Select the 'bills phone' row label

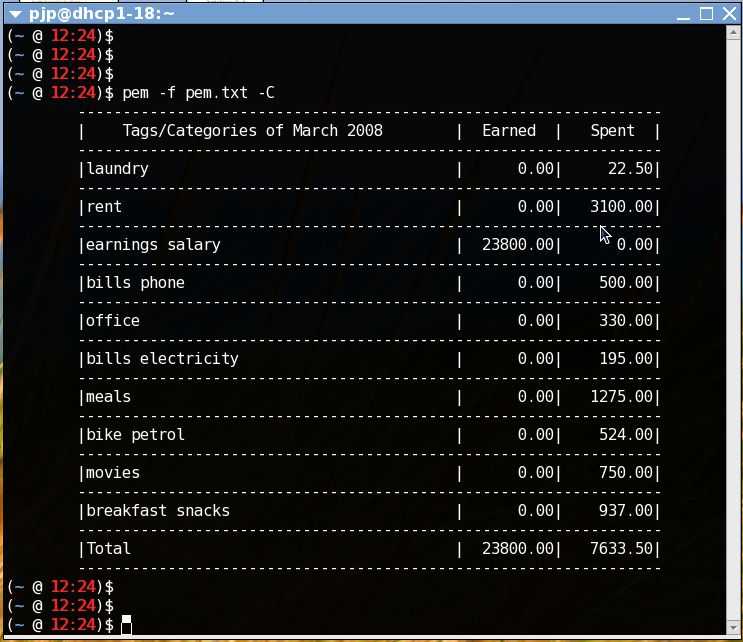pos(135,283)
